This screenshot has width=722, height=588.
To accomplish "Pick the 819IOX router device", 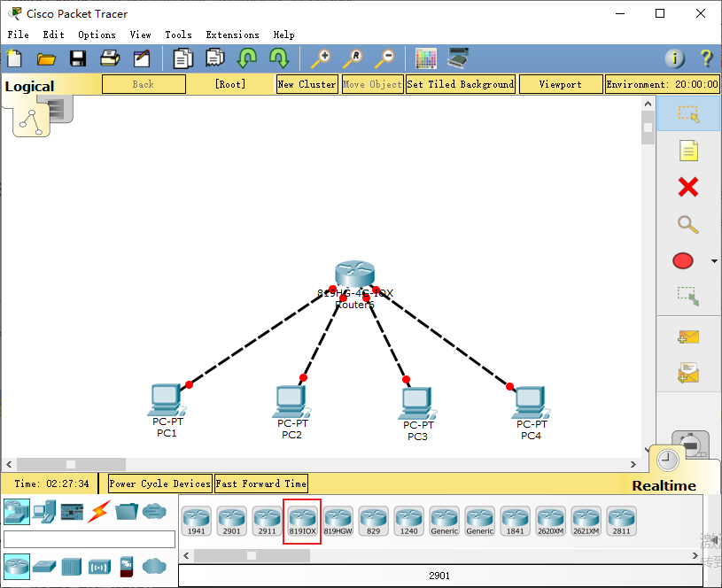I will [302, 521].
